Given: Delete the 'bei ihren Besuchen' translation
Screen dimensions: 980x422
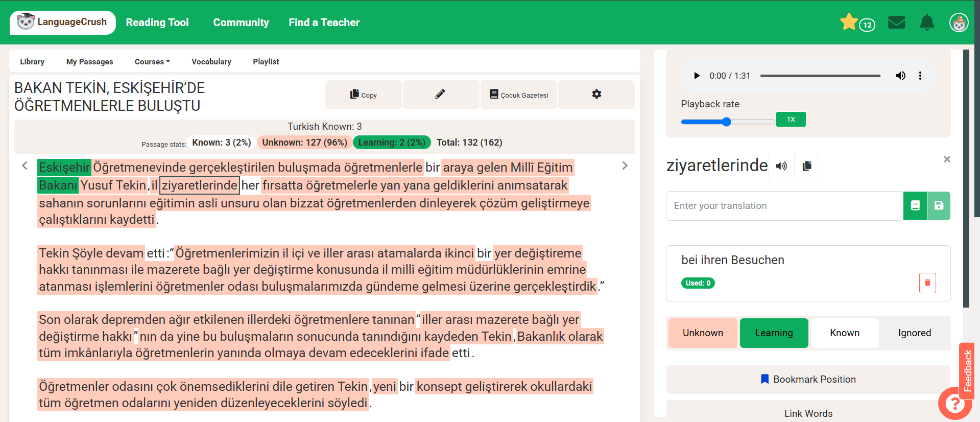Looking at the screenshot, I should click(x=927, y=283).
